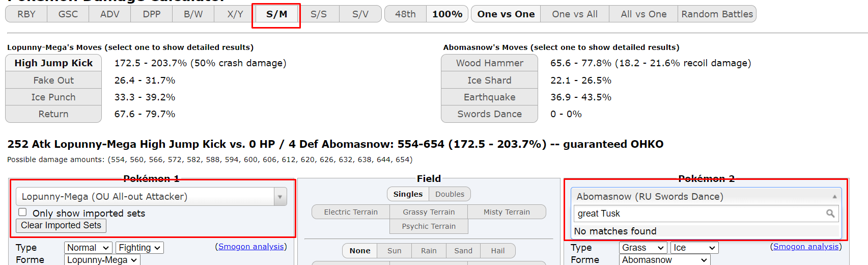
Task: Open Pokémon 1 first type dropdown (Normal)
Action: pyautogui.click(x=88, y=248)
